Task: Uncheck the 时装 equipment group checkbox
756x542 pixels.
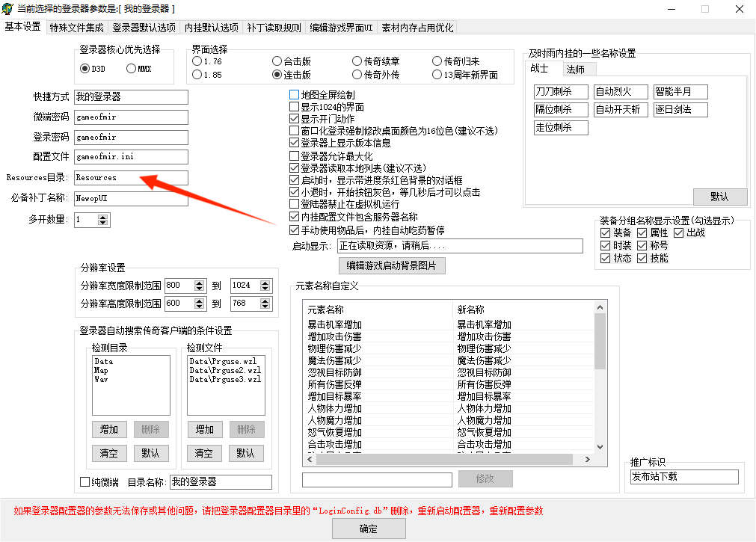Action: point(605,245)
